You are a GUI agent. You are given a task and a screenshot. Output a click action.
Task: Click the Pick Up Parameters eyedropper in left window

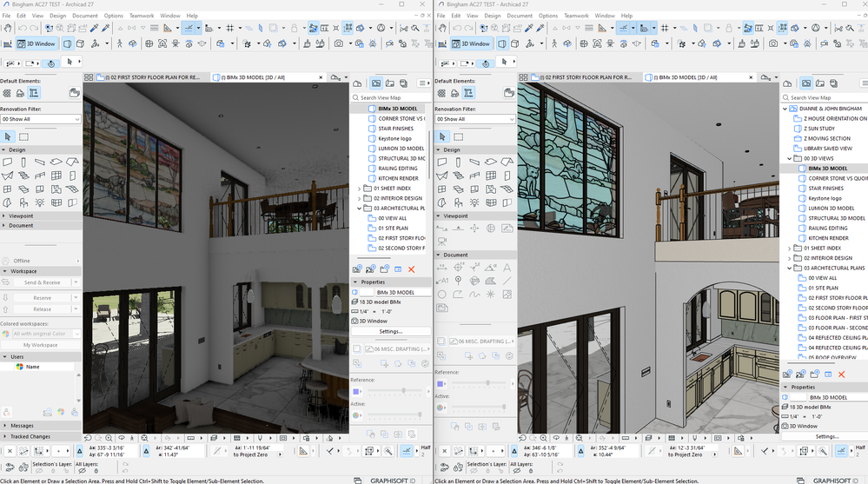94,28
